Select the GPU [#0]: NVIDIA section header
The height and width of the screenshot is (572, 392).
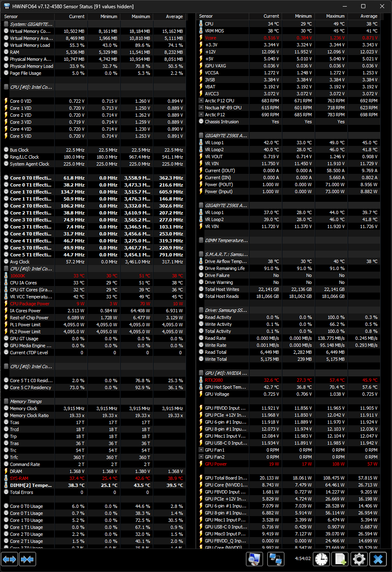click(289, 373)
